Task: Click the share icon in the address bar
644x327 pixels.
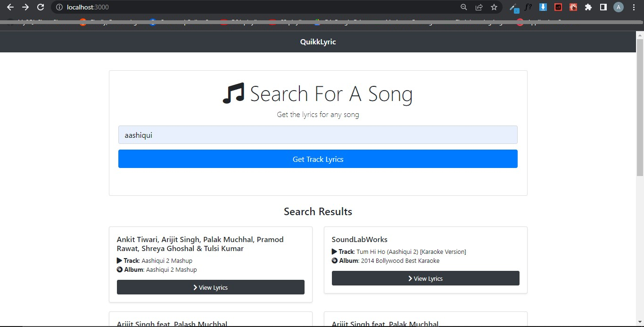Action: (x=479, y=7)
